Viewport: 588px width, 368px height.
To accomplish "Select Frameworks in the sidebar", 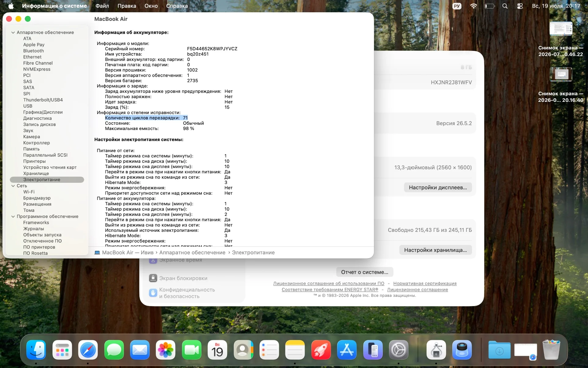I will tap(36, 223).
